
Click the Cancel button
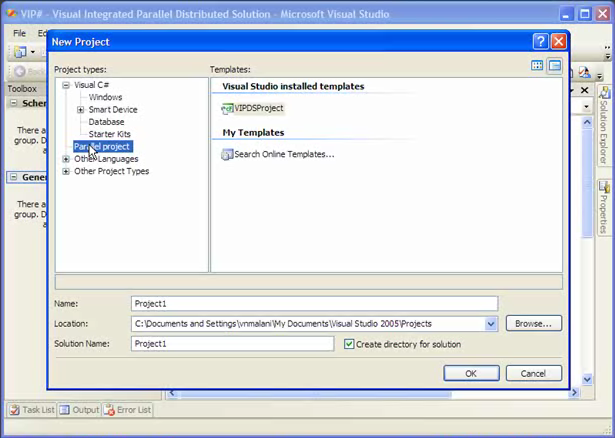coord(533,373)
